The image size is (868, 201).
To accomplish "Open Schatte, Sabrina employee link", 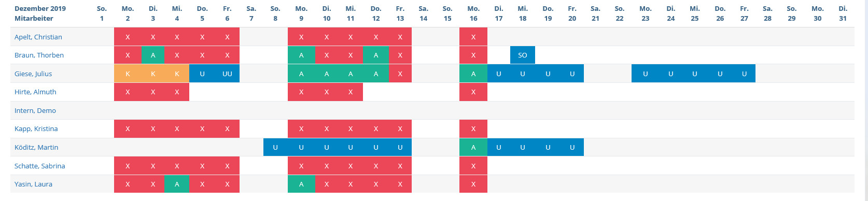I will click(x=40, y=166).
